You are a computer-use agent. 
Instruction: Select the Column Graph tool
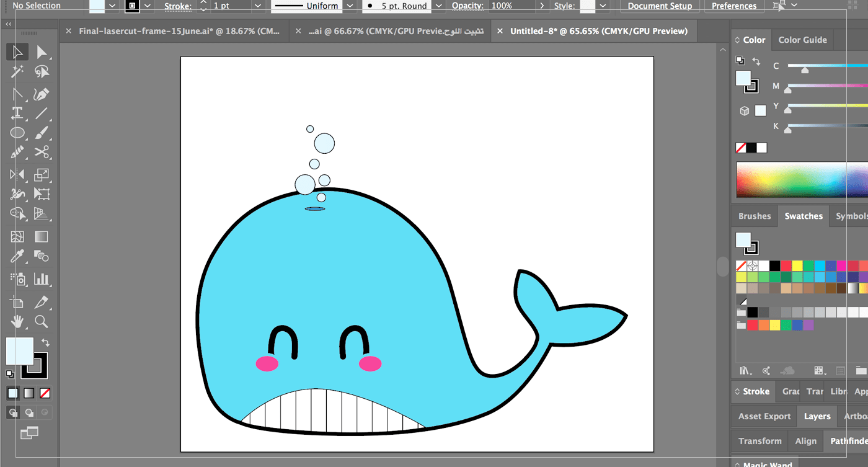coord(42,279)
